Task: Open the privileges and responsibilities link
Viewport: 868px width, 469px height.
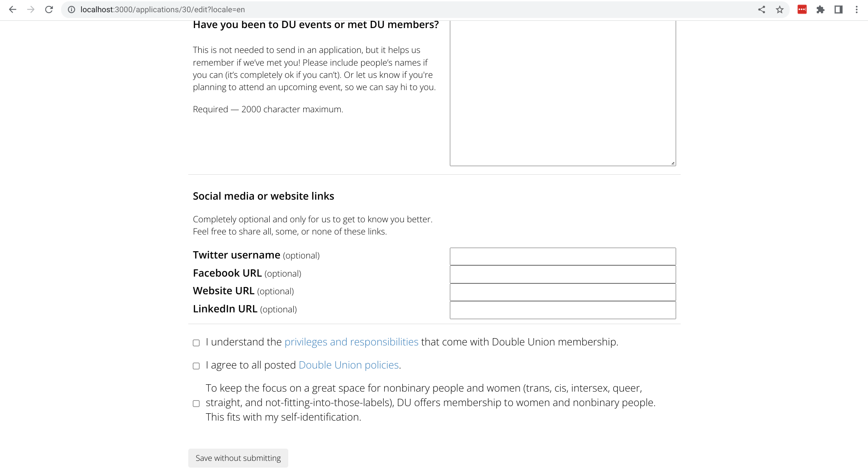Action: point(351,342)
